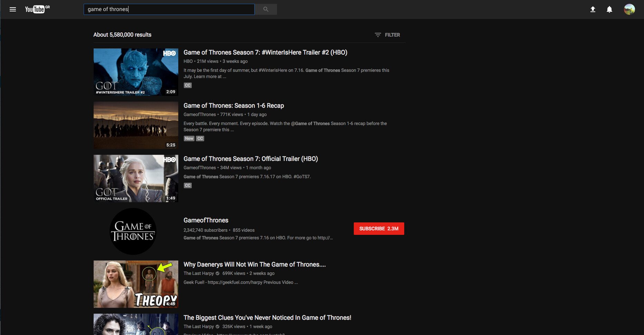Screen dimensions: 644x335
Task: Visit GameofThrones channel under Season 1-6 Recap
Action: point(200,115)
